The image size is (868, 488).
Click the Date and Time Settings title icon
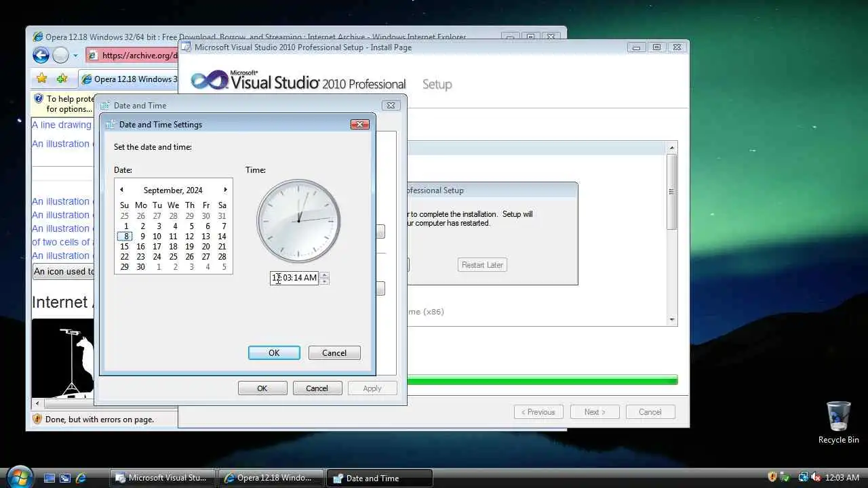tap(110, 125)
